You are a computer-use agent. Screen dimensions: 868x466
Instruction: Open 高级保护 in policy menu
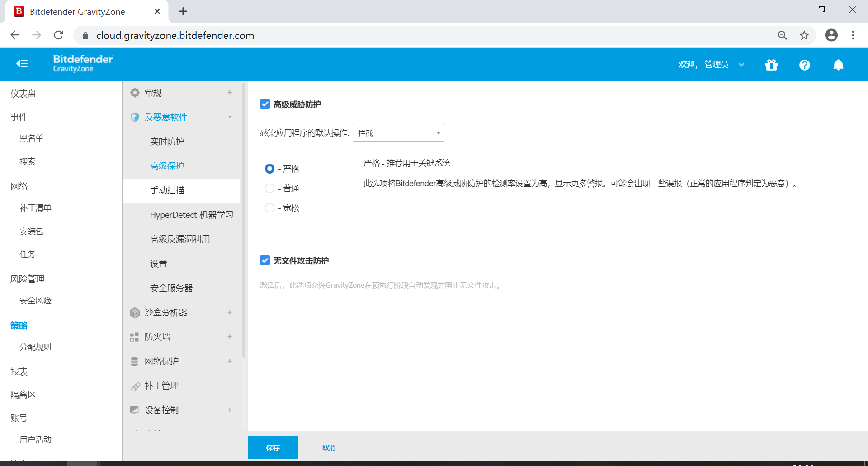[x=167, y=166]
